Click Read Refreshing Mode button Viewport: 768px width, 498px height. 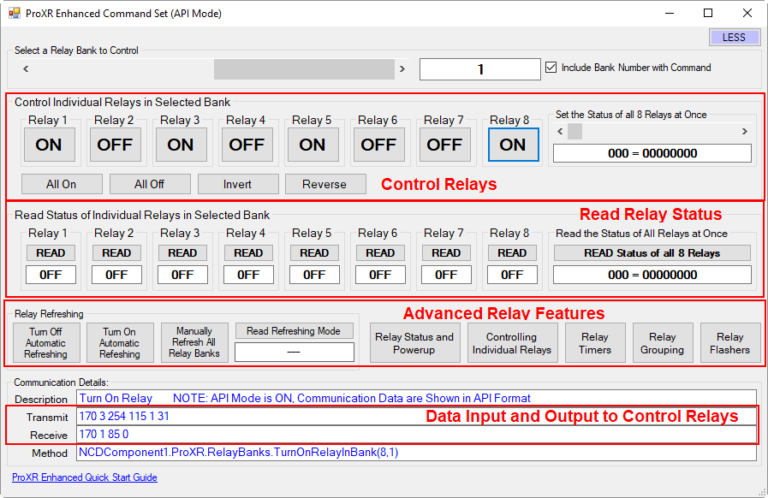pyautogui.click(x=294, y=331)
